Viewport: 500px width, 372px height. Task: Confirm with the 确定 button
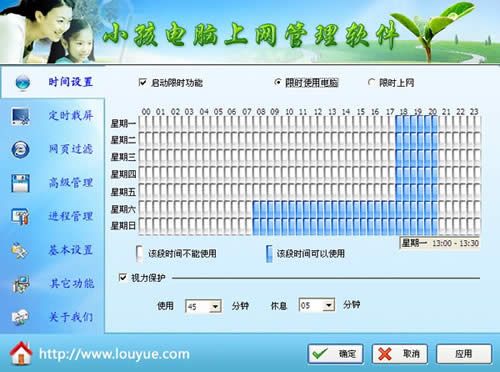click(x=335, y=354)
